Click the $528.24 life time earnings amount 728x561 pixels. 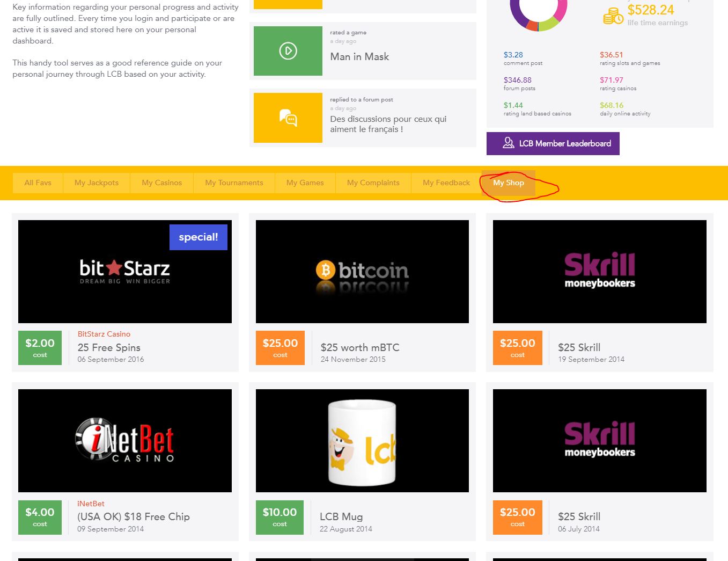click(651, 10)
